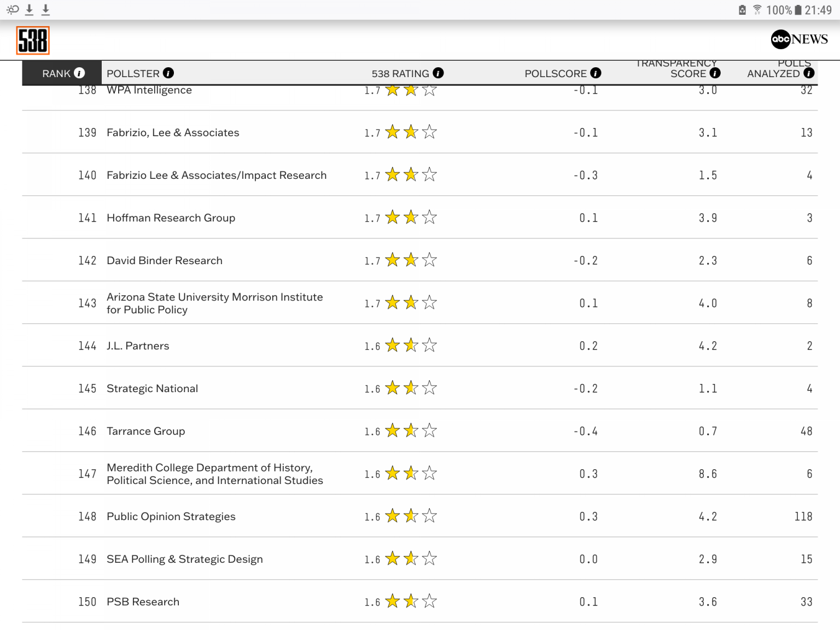Select Arizona State University Morrison Institute pollster
The height and width of the screenshot is (630, 840).
pyautogui.click(x=215, y=303)
